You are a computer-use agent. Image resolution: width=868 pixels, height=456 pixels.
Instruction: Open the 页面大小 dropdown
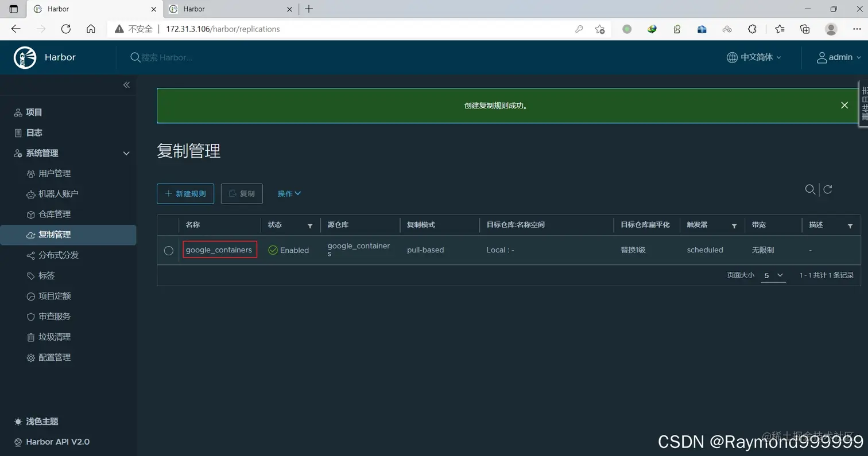click(x=773, y=275)
